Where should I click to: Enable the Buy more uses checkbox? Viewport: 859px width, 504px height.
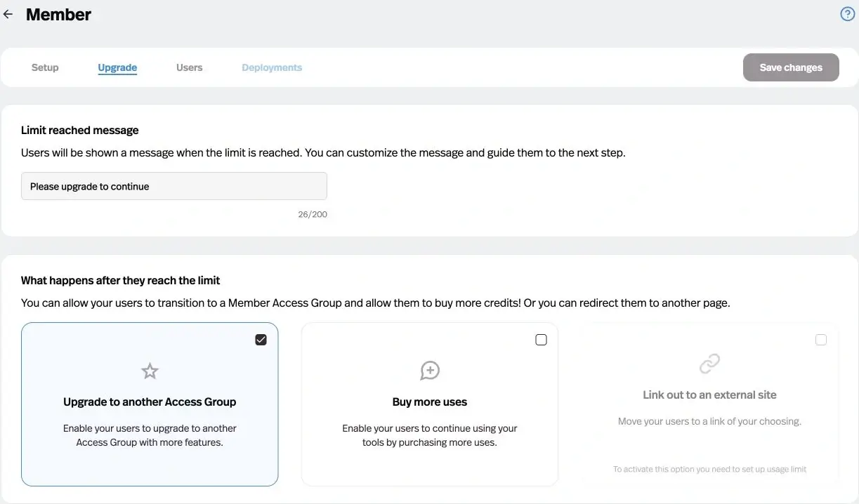click(541, 340)
